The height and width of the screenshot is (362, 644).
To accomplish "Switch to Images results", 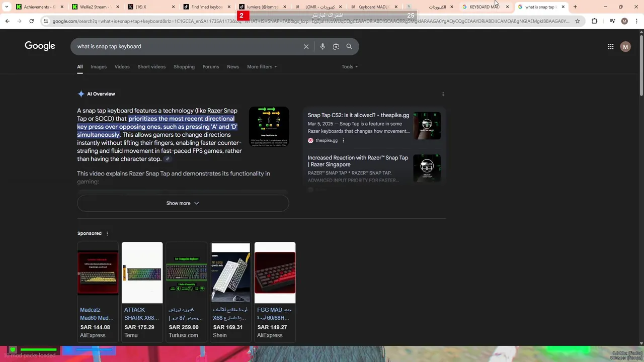I will (x=99, y=67).
